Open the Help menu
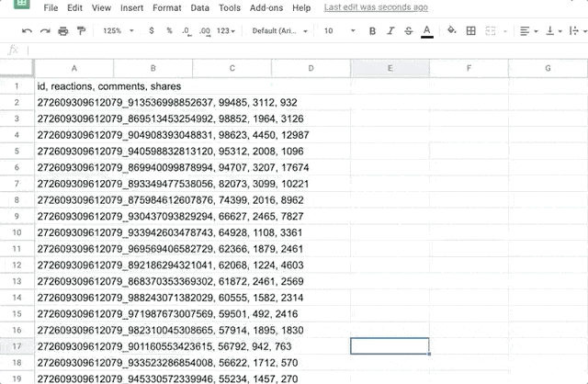 click(301, 7)
